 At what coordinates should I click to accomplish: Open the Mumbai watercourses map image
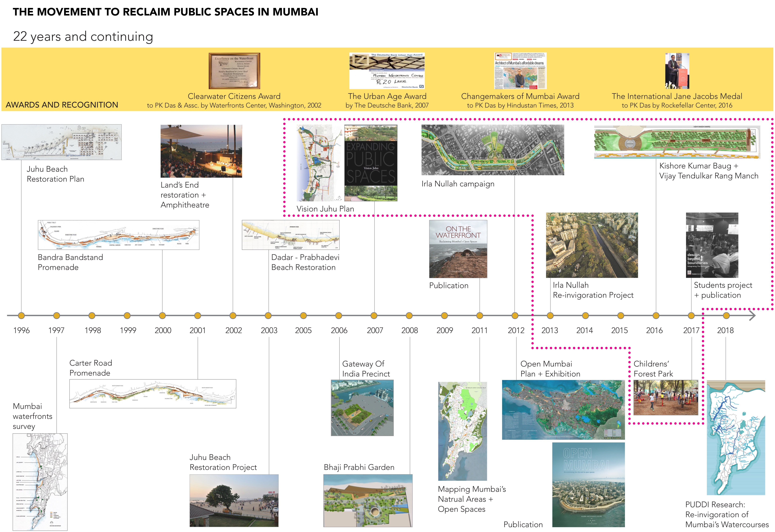click(x=736, y=438)
